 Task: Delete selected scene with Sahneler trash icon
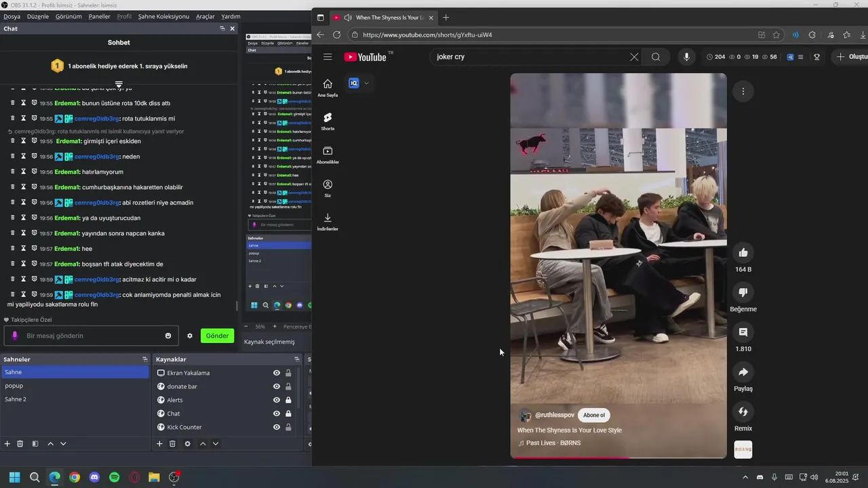20,444
